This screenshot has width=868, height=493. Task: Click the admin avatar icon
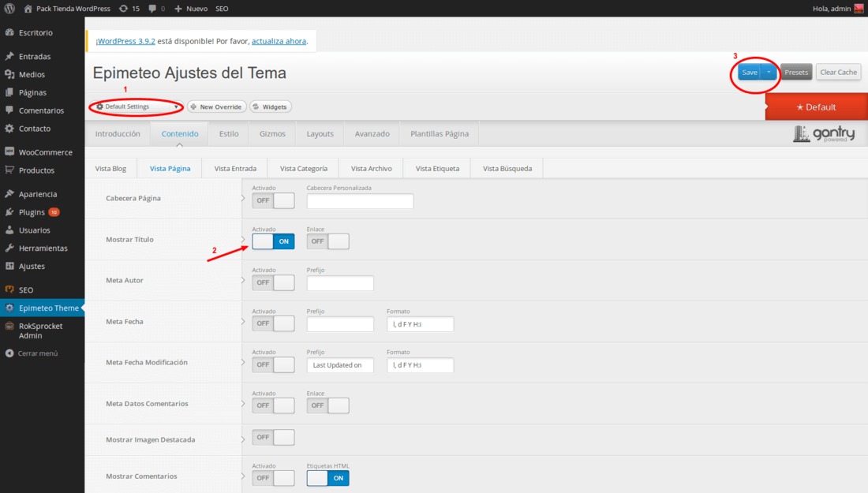[x=859, y=9]
